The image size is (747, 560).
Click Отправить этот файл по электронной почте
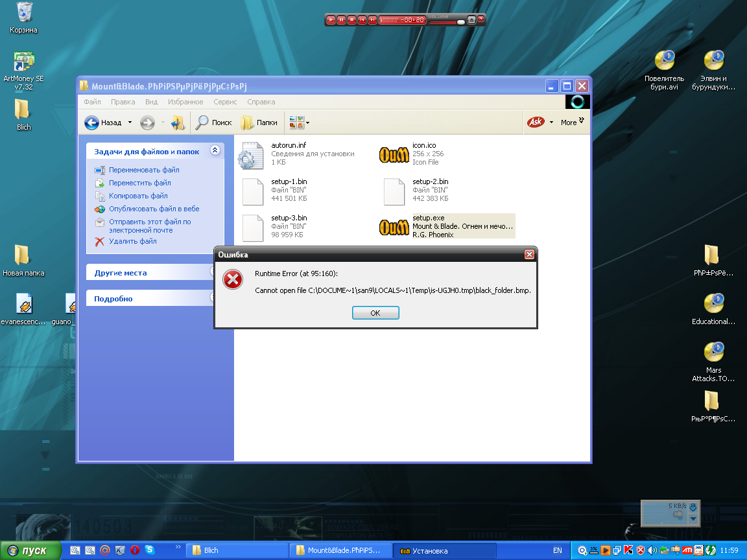tap(150, 226)
